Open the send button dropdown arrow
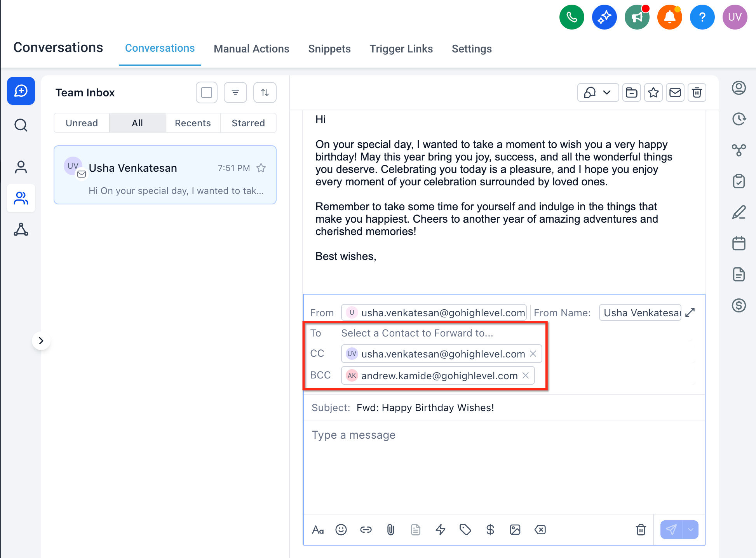This screenshot has height=558, width=756. click(x=690, y=530)
